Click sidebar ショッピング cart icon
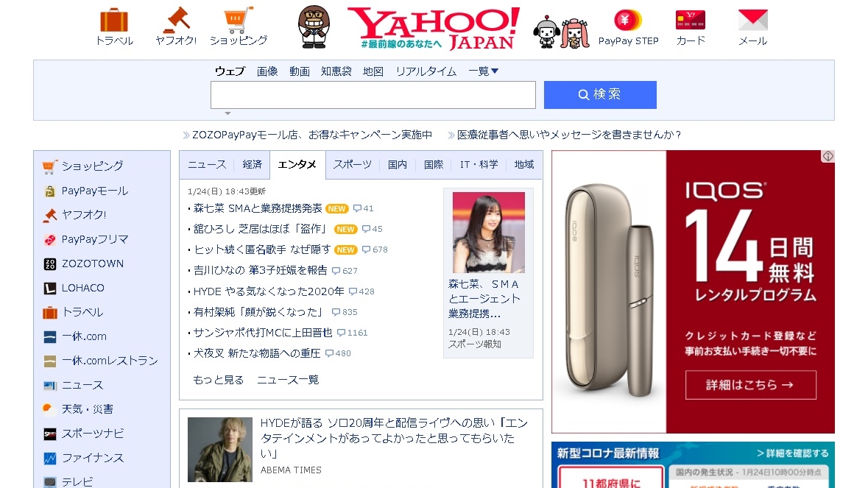 point(49,166)
